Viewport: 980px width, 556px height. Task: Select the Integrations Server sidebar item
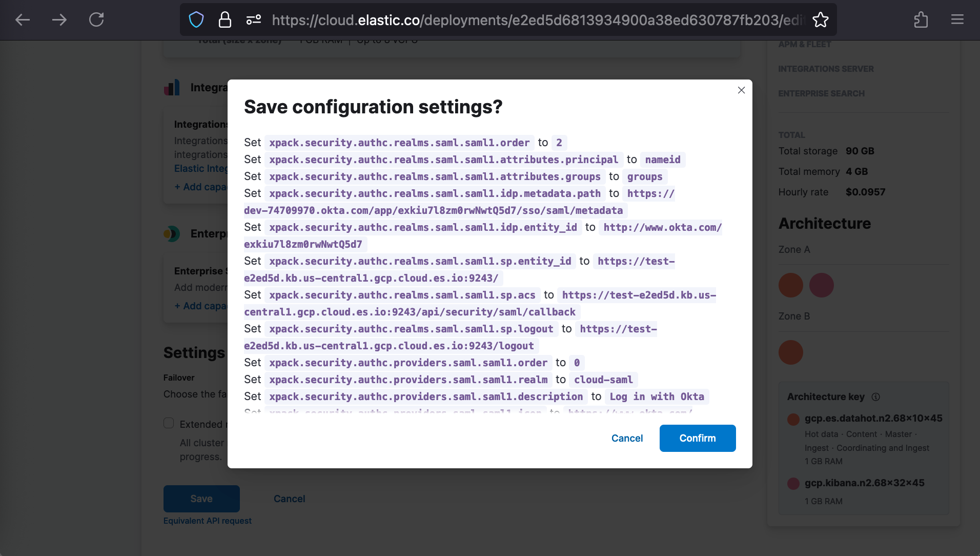[826, 69]
